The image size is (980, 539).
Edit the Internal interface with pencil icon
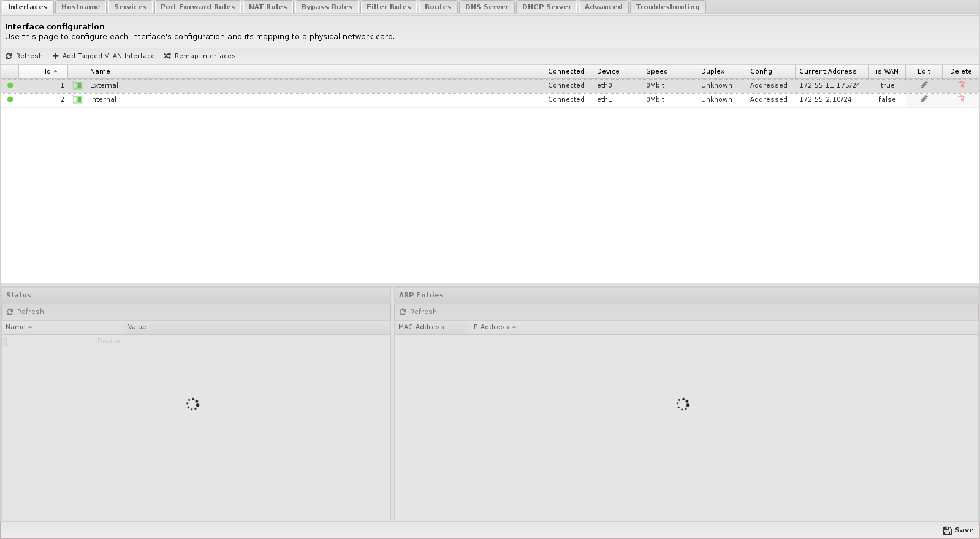924,99
